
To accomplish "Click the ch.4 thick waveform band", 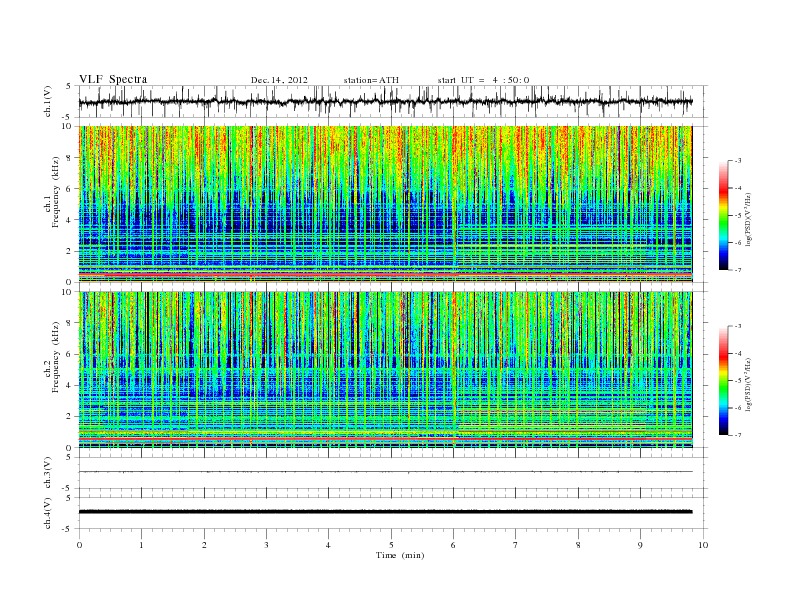I will pos(385,512).
